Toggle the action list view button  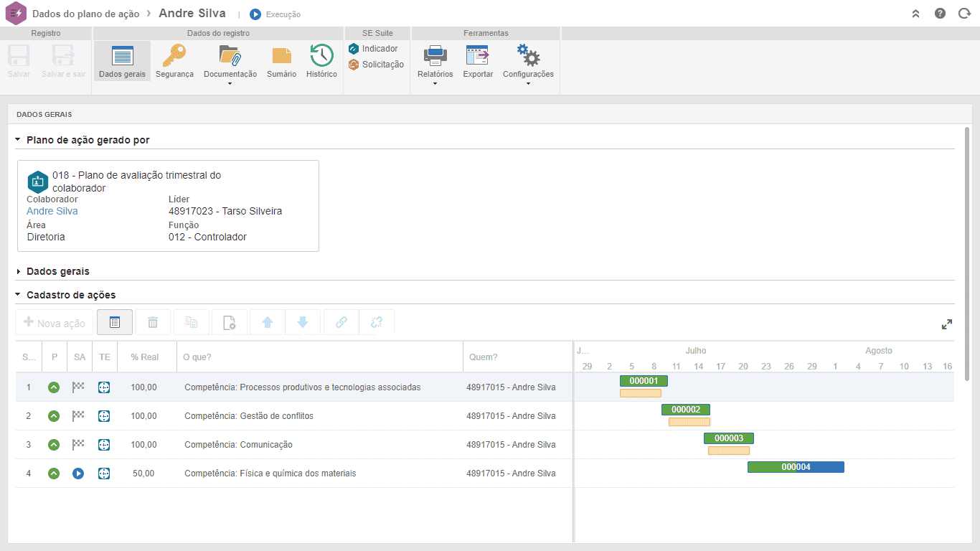[x=115, y=323]
